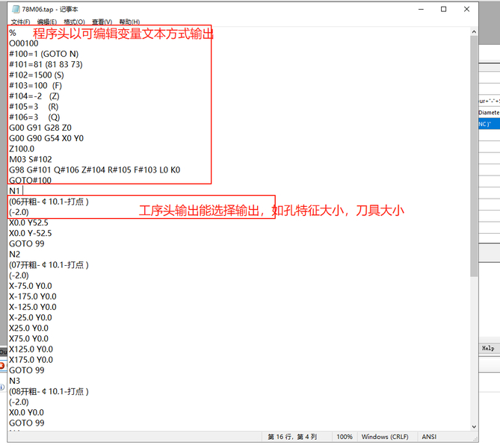The height and width of the screenshot is (448, 500).
Task: Click the line #104=-2 (Z)
Action: (34, 96)
